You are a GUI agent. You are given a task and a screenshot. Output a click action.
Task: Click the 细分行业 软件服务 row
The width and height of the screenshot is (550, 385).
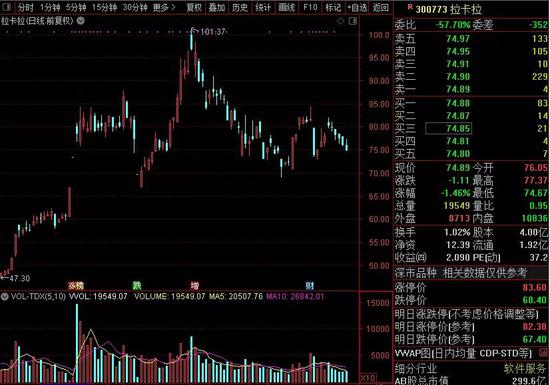coord(471,368)
